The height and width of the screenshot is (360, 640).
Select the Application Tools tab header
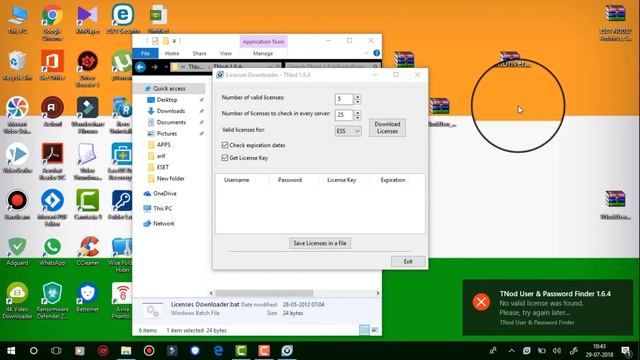pos(263,41)
